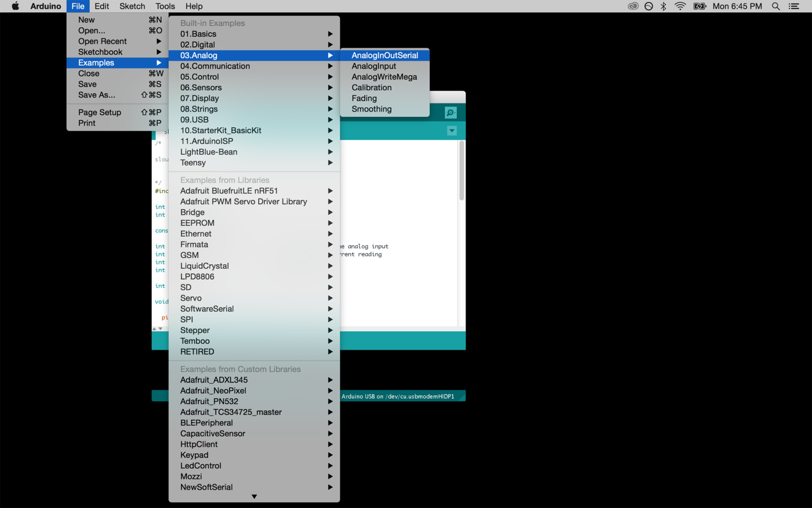This screenshot has height=508, width=812.
Task: Choose Save As... in the File menu
Action: pos(118,95)
